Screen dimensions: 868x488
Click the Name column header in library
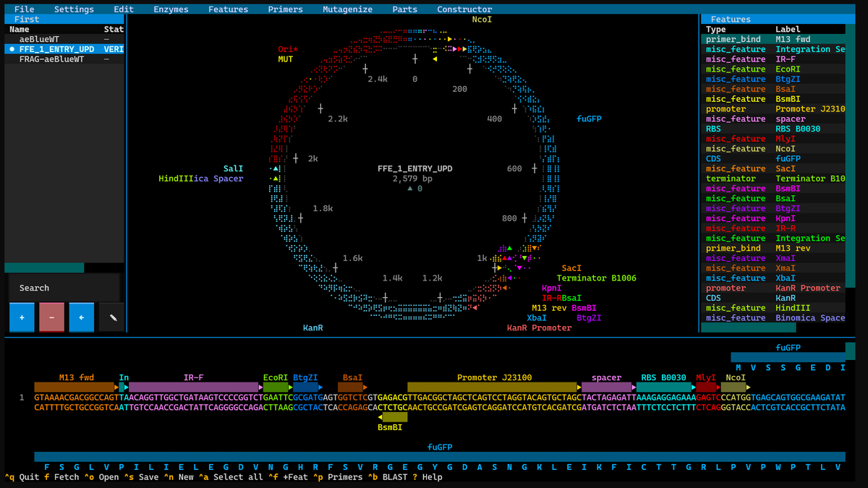(19, 30)
